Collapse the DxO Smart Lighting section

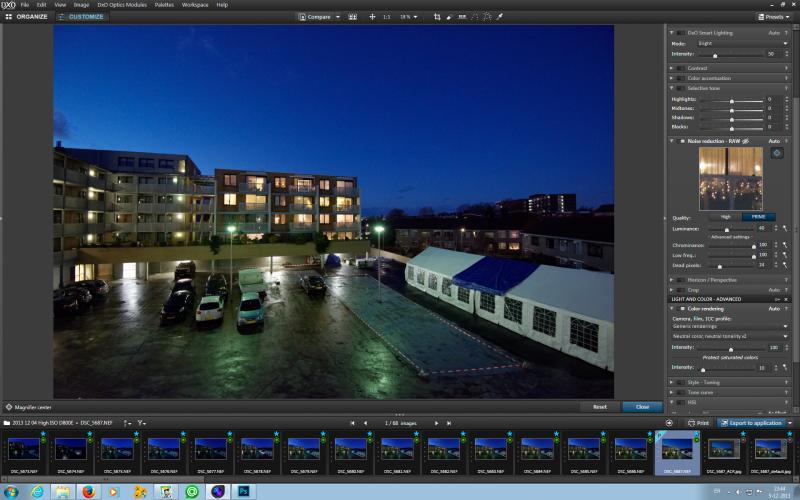point(671,33)
